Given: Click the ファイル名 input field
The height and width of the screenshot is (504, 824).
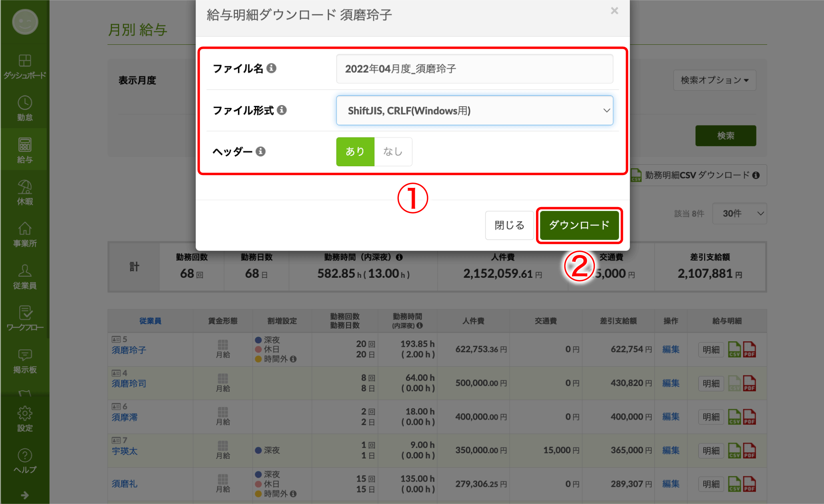Looking at the screenshot, I should [x=474, y=69].
